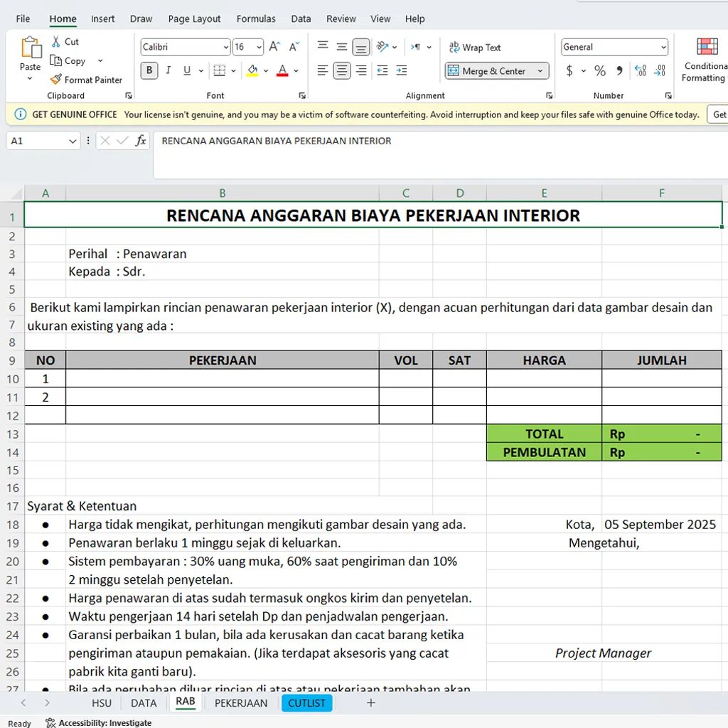The width and height of the screenshot is (728, 728).
Task: Click the Middle Align icon
Action: tap(342, 46)
